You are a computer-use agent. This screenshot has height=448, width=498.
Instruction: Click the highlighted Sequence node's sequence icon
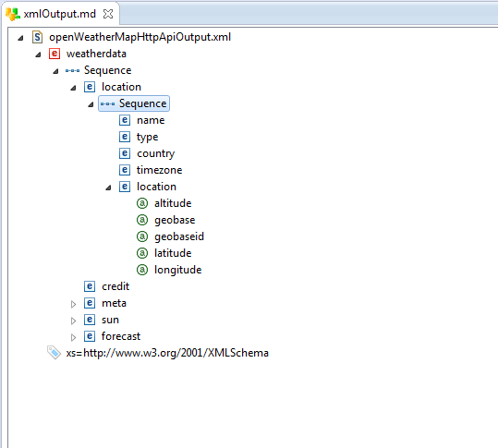108,103
